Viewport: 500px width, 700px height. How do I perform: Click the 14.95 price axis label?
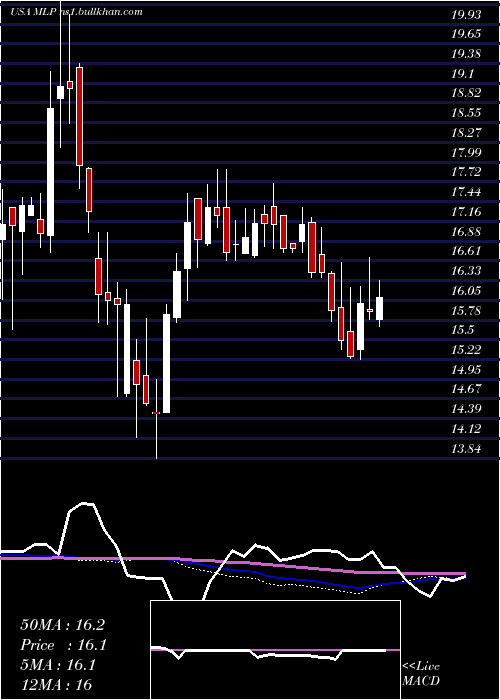click(467, 369)
